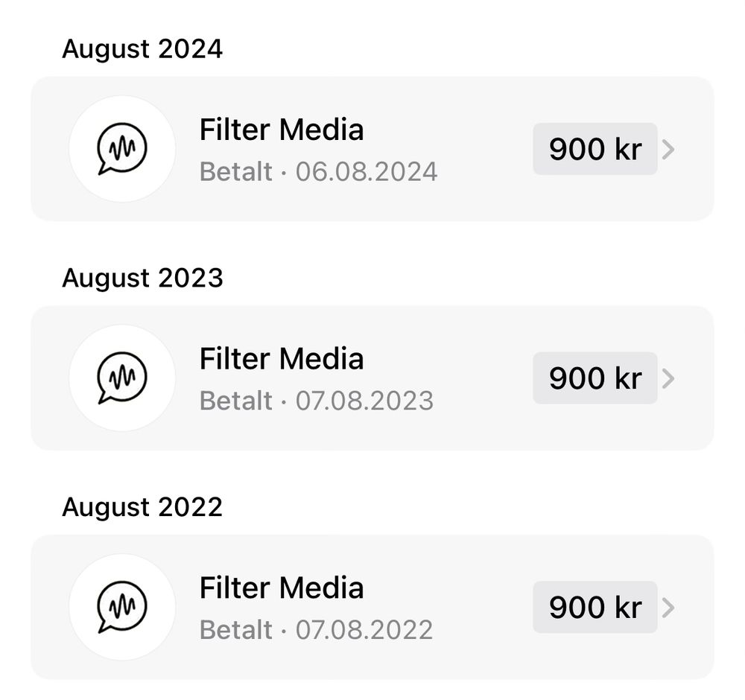Tap the August 2022 heading label
This screenshot has width=745, height=700.
coord(142,507)
